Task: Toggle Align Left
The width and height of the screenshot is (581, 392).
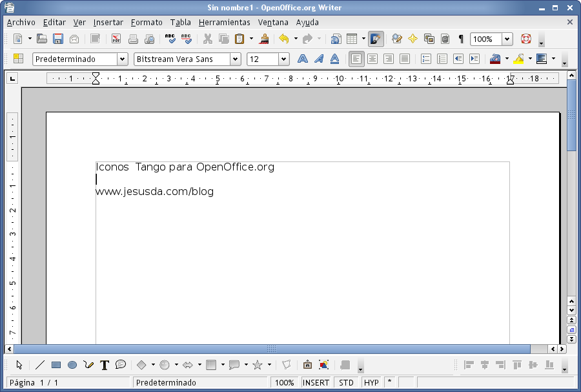Action: pyautogui.click(x=356, y=59)
